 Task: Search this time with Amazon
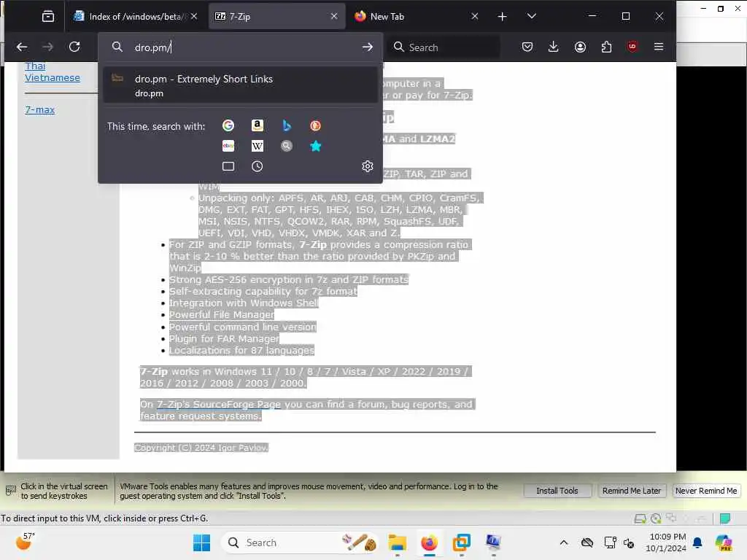point(258,125)
